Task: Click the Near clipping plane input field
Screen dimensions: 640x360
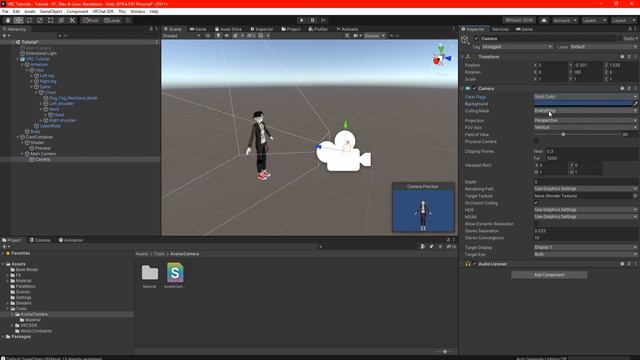Action: click(x=591, y=151)
